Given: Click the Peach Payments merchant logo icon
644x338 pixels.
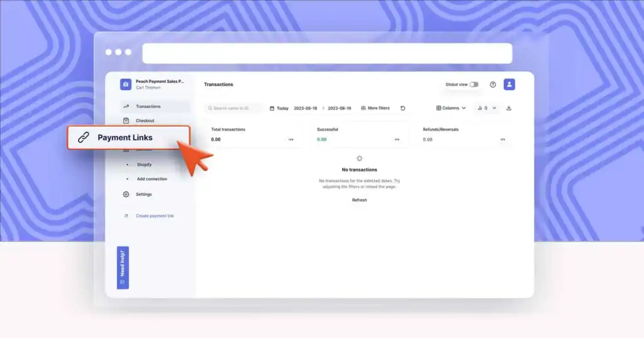Looking at the screenshot, I should (126, 84).
